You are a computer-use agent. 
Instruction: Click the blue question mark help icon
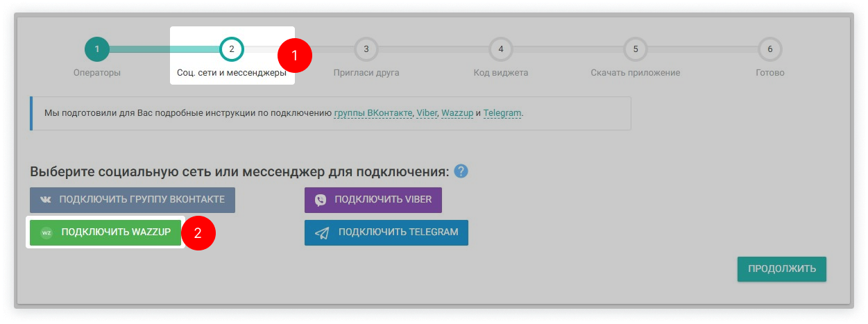pos(461,171)
